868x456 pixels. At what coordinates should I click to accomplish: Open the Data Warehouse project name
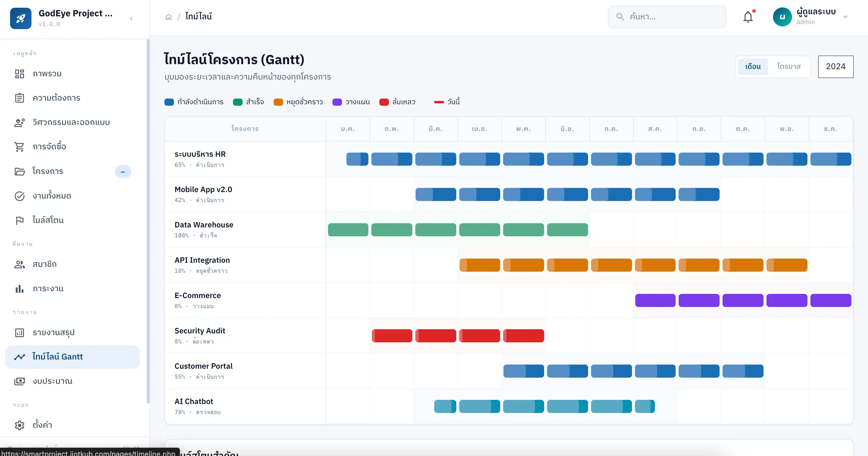(x=204, y=225)
